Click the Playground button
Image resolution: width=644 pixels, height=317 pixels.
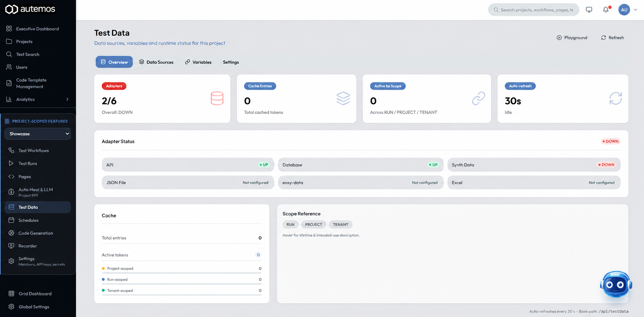[x=572, y=37]
